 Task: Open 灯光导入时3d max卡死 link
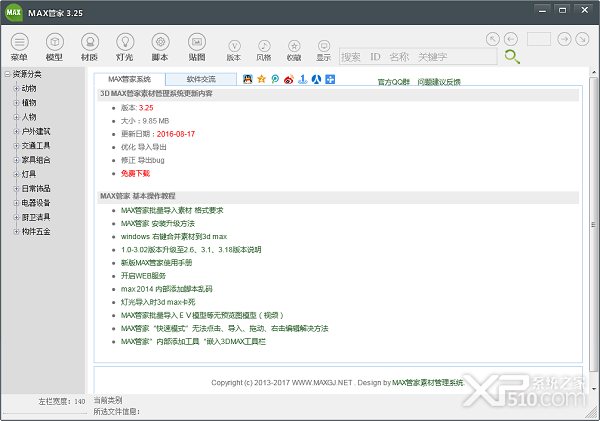(158, 302)
